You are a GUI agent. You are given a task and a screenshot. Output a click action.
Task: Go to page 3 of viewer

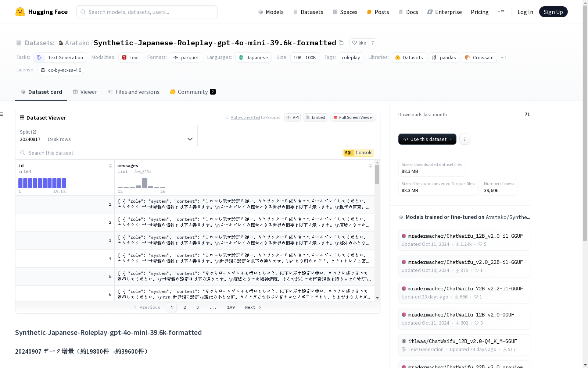(197, 307)
